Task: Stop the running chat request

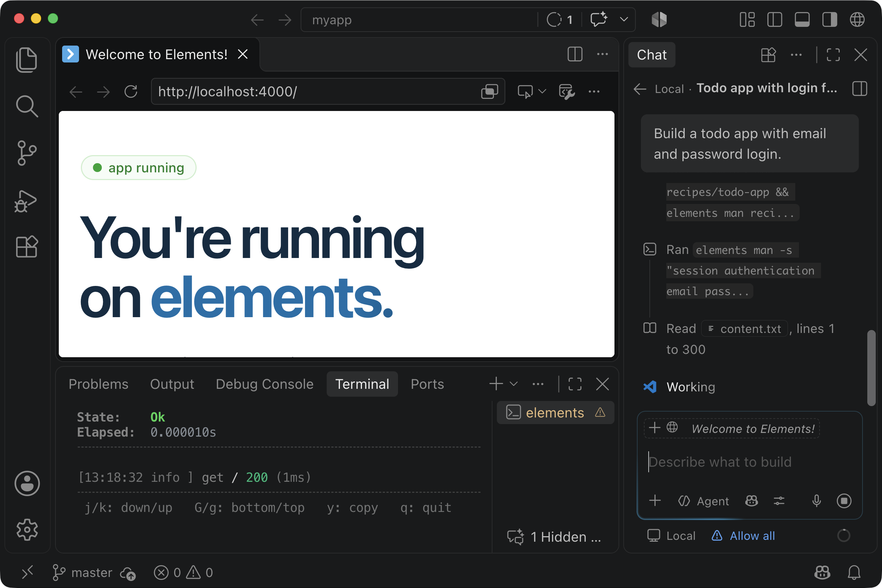Action: click(844, 501)
